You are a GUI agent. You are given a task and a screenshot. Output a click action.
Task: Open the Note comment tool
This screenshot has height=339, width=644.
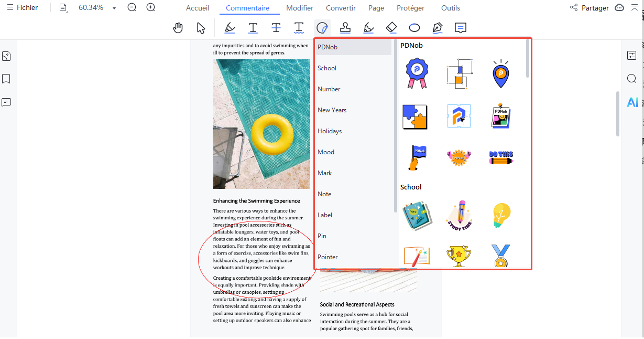(460, 28)
